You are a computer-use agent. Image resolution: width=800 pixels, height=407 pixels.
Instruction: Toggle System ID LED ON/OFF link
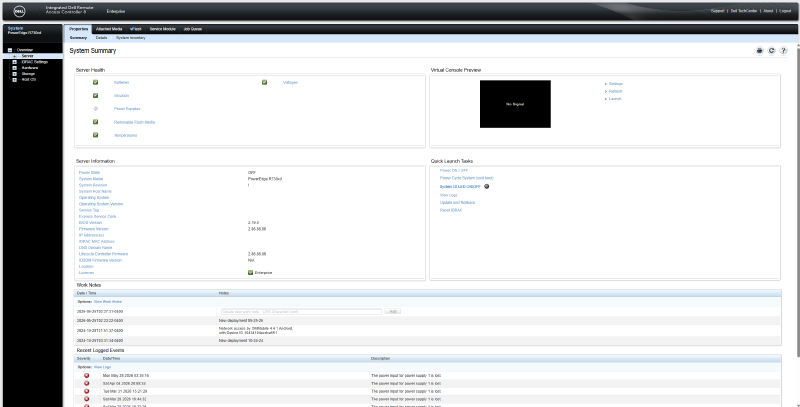click(460, 187)
